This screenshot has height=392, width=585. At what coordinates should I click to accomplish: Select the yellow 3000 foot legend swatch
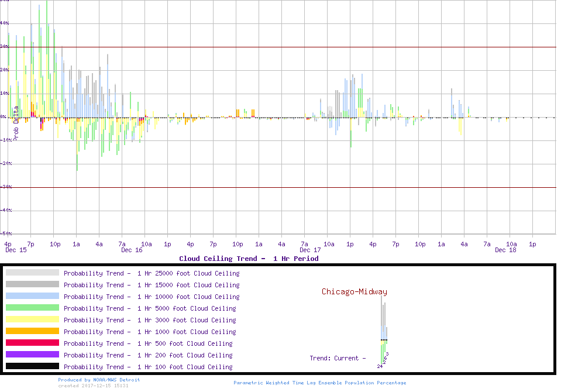(x=32, y=319)
